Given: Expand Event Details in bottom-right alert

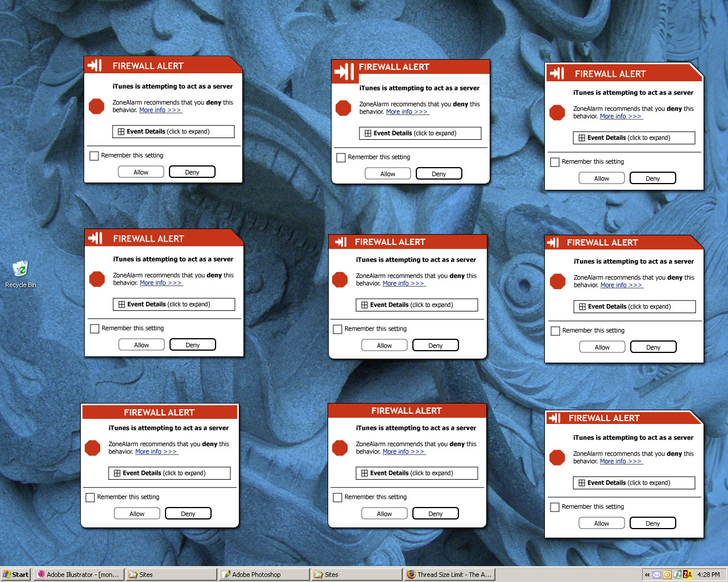Looking at the screenshot, I should click(x=634, y=483).
